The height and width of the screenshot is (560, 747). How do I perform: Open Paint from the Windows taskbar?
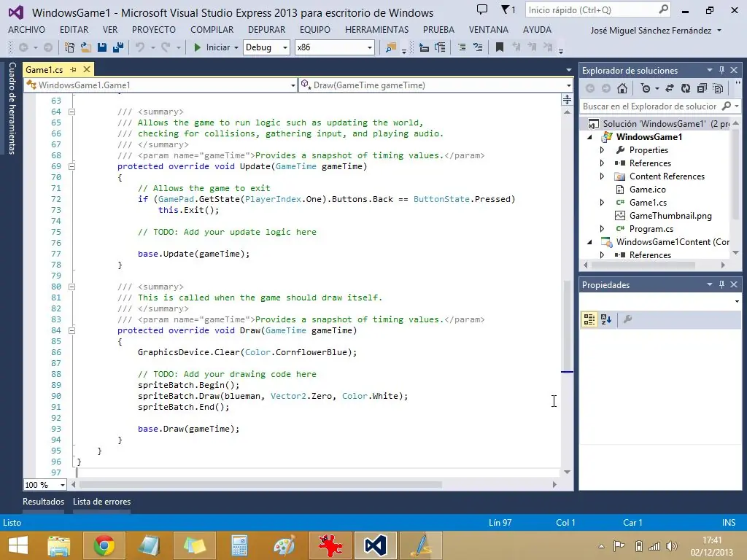pos(285,545)
